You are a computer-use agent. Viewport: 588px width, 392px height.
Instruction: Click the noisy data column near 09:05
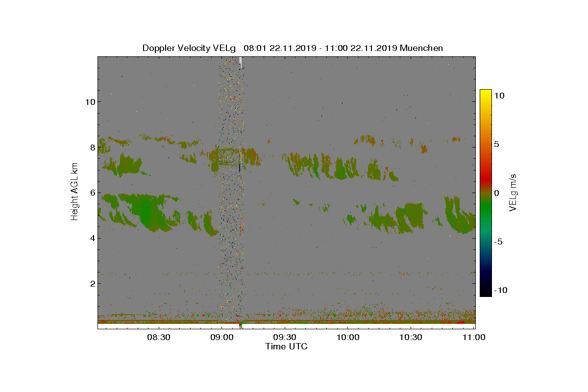tap(231, 191)
